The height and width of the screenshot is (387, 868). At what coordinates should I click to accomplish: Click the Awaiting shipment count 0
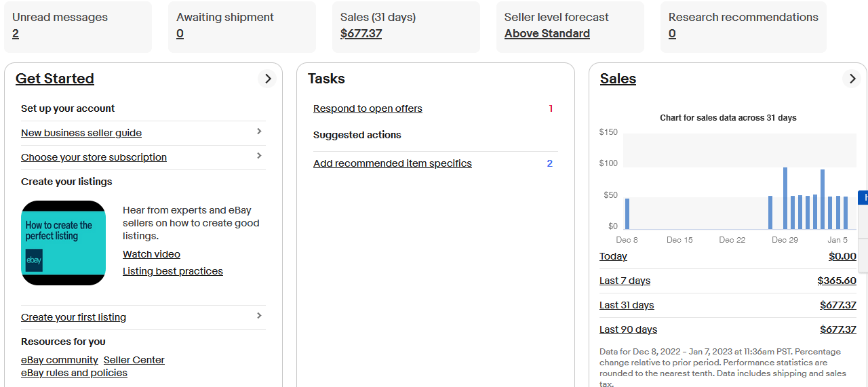coord(180,33)
